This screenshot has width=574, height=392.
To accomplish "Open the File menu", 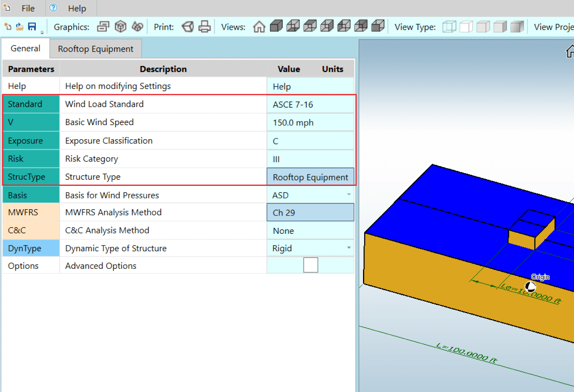I will 28,8.
